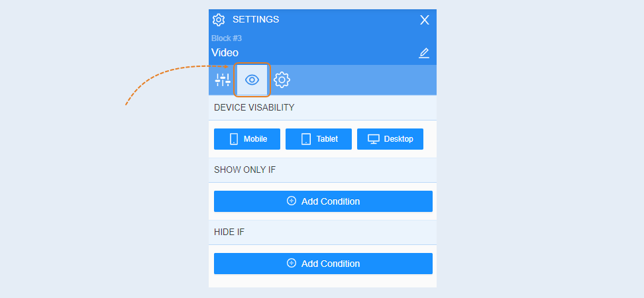Toggle Desktop device visibility
The image size is (644, 298).
(x=390, y=139)
